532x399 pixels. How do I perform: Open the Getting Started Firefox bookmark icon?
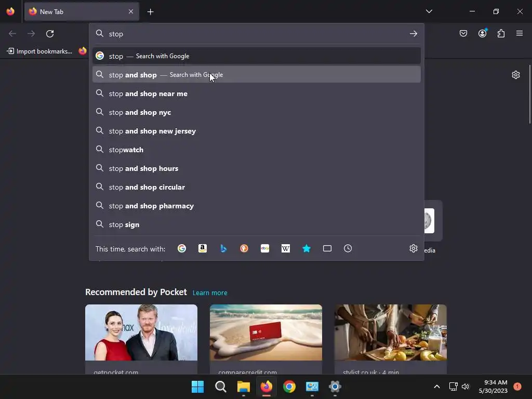pyautogui.click(x=83, y=51)
